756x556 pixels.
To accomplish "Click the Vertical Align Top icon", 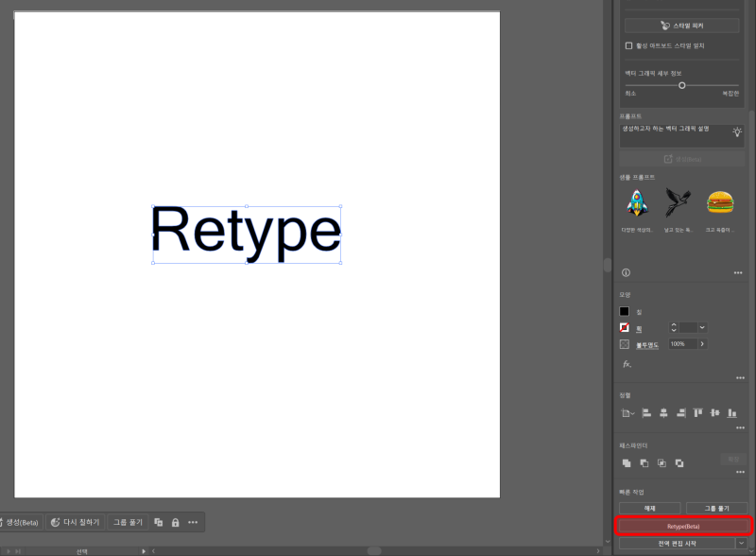I will [697, 413].
